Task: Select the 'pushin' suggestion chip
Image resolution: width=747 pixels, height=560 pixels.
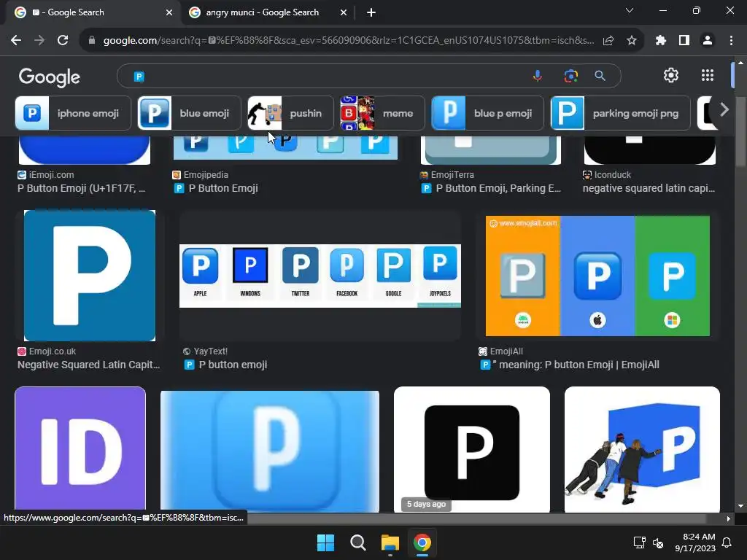Action: [290, 113]
